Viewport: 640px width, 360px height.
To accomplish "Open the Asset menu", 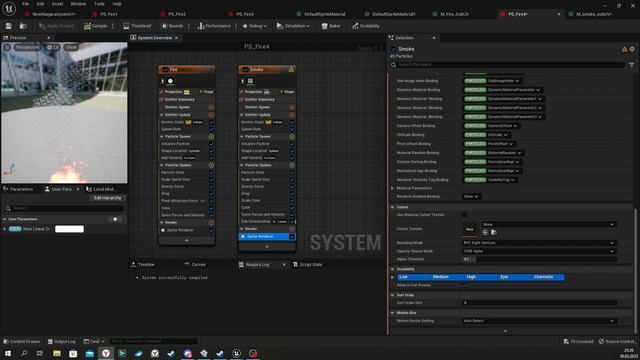I will pyautogui.click(x=58, y=4).
